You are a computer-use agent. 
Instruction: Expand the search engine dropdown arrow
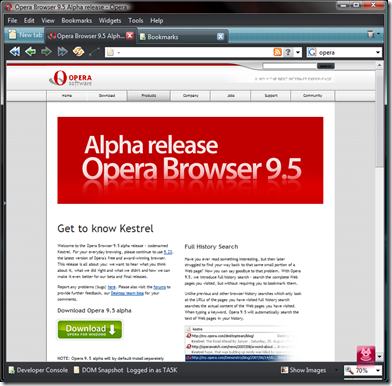(x=378, y=53)
